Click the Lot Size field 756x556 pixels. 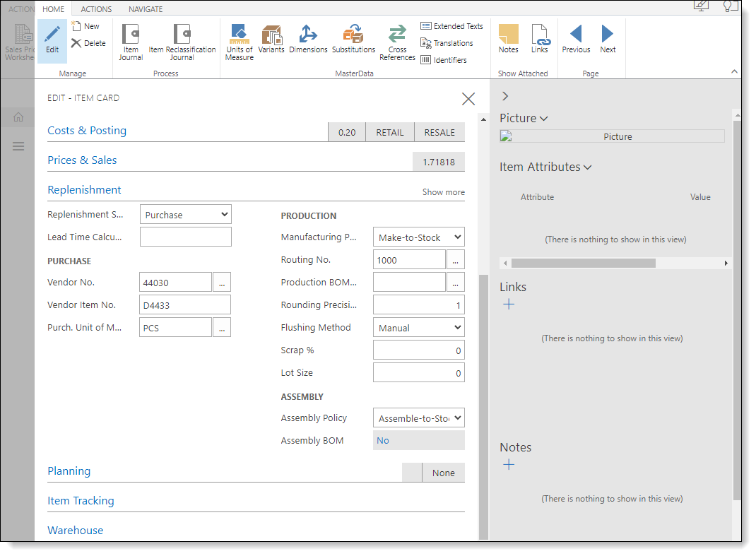click(418, 373)
